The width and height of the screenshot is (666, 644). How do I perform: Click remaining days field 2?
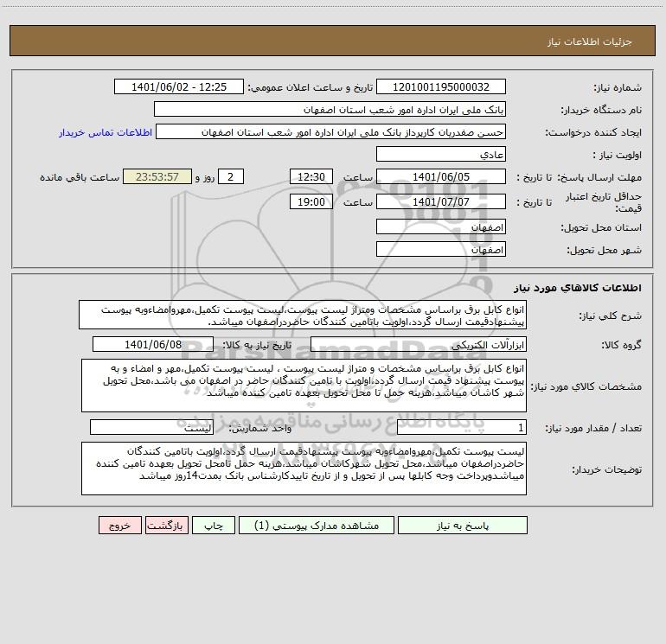231,176
